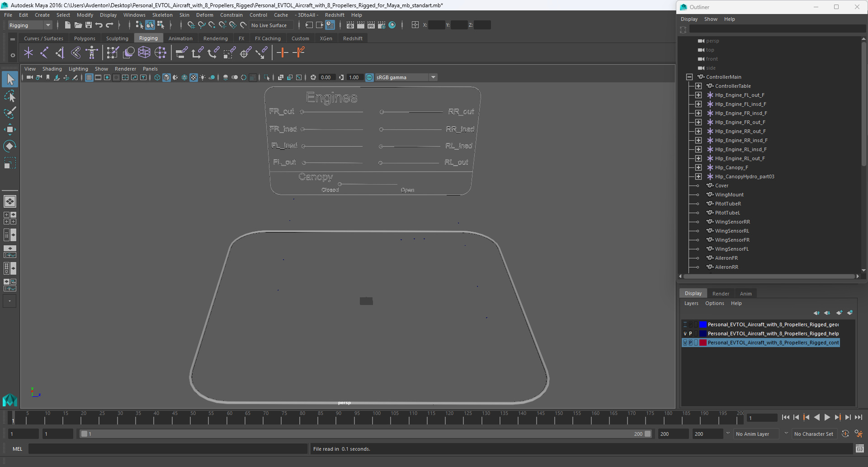Select AileronFR in the Outliner

click(x=726, y=258)
